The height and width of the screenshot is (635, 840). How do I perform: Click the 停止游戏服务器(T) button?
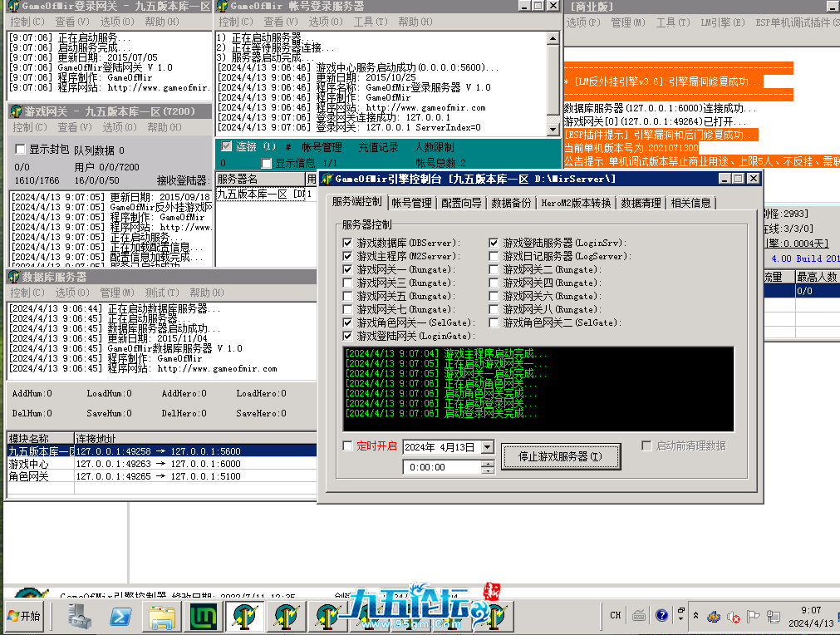560,456
